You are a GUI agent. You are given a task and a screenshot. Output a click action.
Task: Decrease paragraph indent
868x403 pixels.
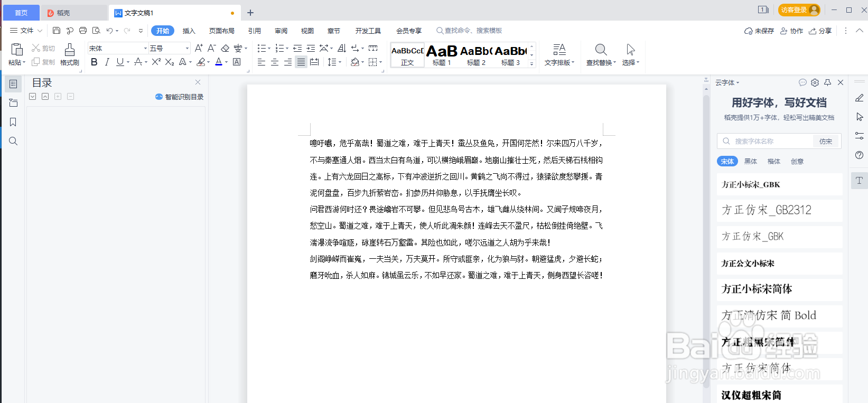(297, 48)
